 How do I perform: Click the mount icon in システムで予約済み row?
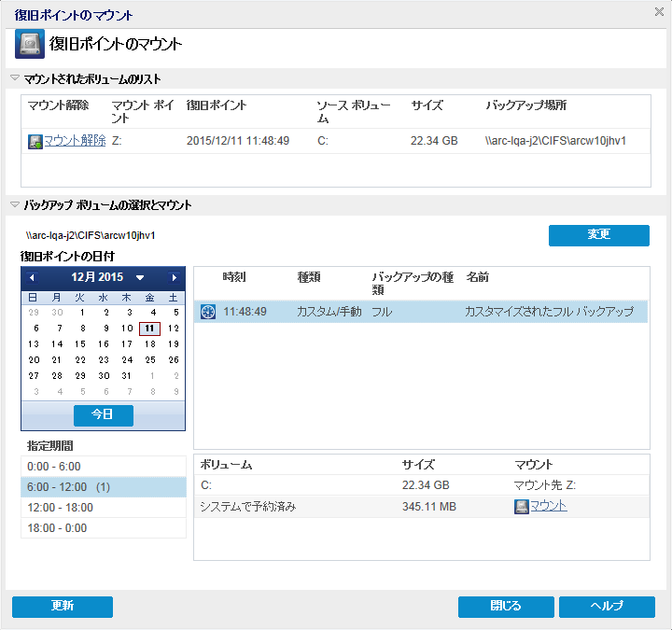point(521,507)
